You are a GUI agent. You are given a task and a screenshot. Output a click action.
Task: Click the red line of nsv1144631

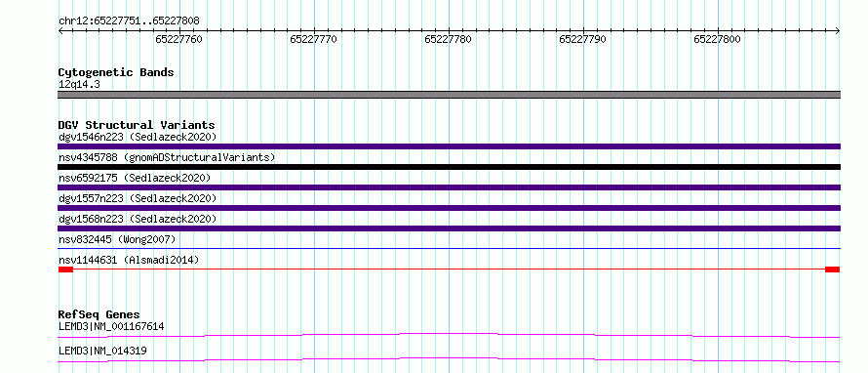[x=449, y=269]
